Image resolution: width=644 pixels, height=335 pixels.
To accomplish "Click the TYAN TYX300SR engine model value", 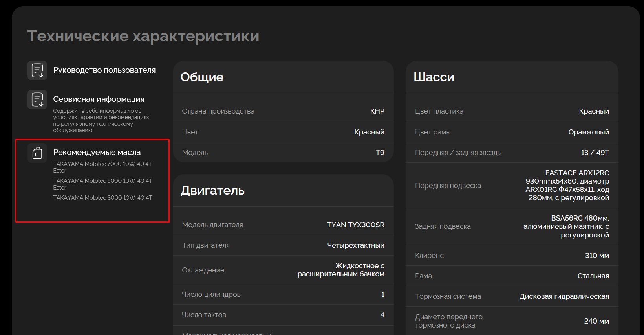I will pyautogui.click(x=355, y=225).
